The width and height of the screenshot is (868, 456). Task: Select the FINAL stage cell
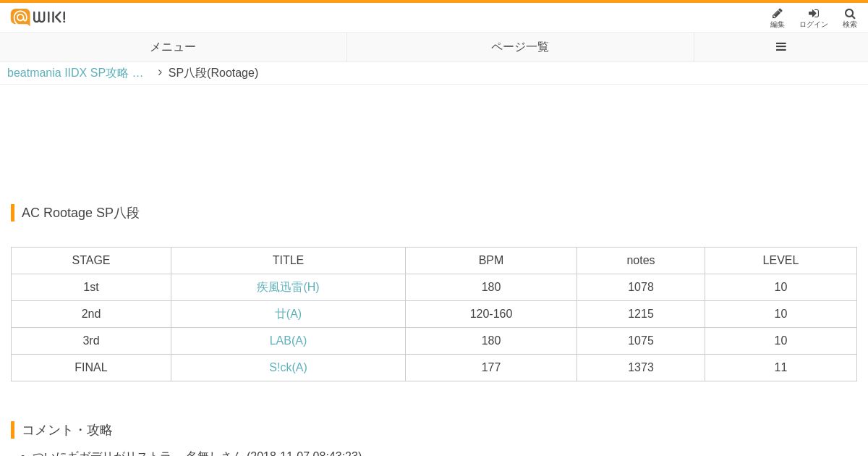click(91, 368)
